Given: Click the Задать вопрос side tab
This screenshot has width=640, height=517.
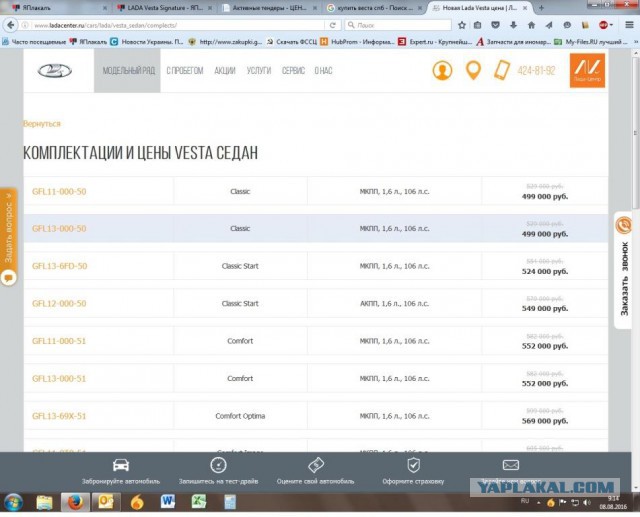Looking at the screenshot, I should point(9,237).
